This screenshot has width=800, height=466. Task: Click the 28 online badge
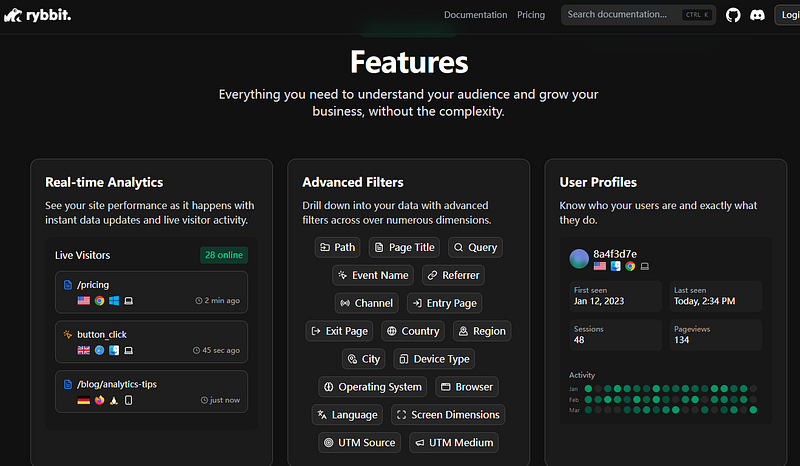(224, 255)
